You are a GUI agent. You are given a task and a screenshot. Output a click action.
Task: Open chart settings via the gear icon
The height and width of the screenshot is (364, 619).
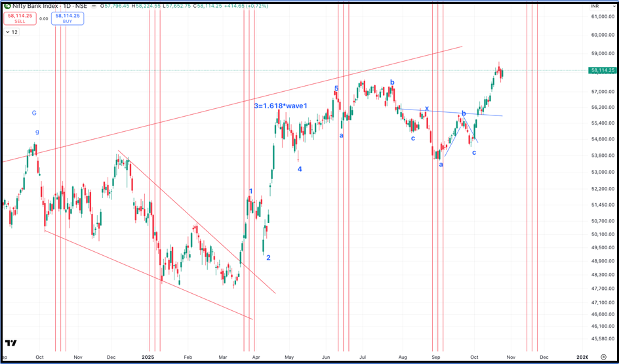click(x=603, y=357)
